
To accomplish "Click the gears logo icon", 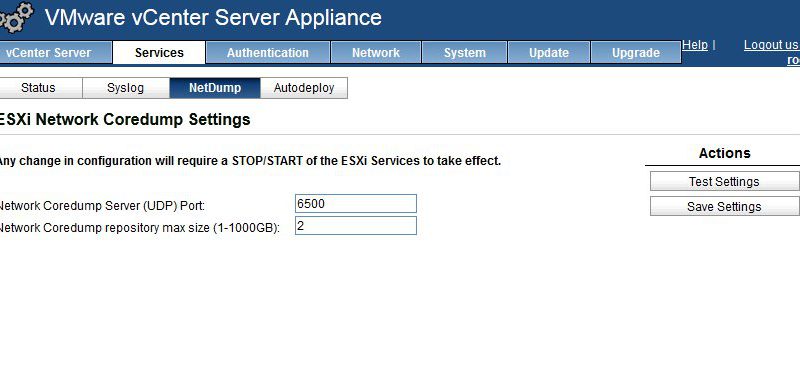I will pyautogui.click(x=16, y=17).
